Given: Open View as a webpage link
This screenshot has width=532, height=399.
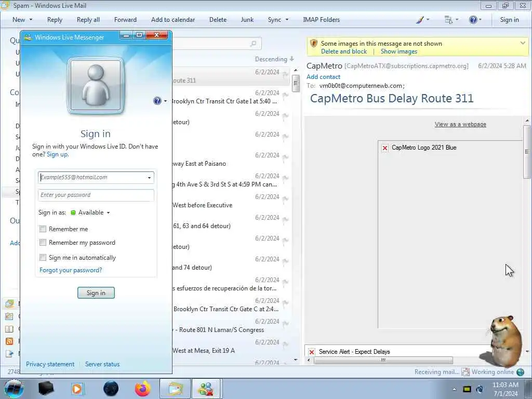Looking at the screenshot, I should tap(460, 124).
